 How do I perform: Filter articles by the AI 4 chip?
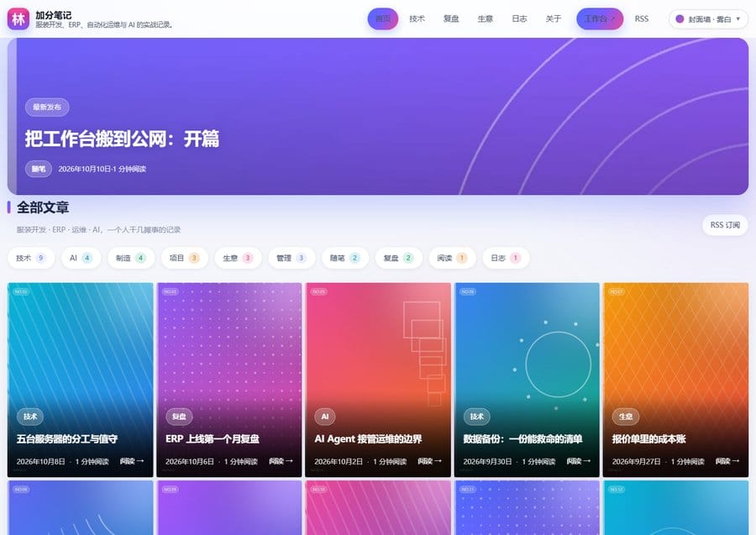pyautogui.click(x=81, y=258)
